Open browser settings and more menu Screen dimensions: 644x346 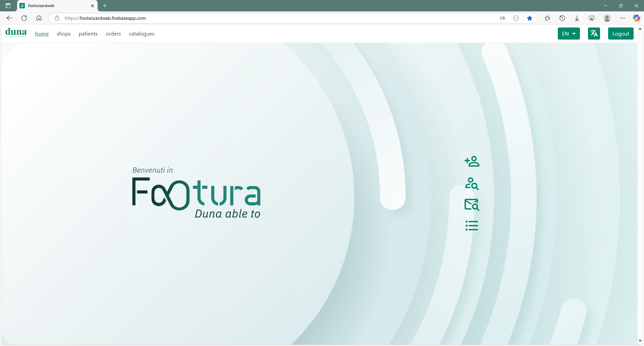point(623,18)
